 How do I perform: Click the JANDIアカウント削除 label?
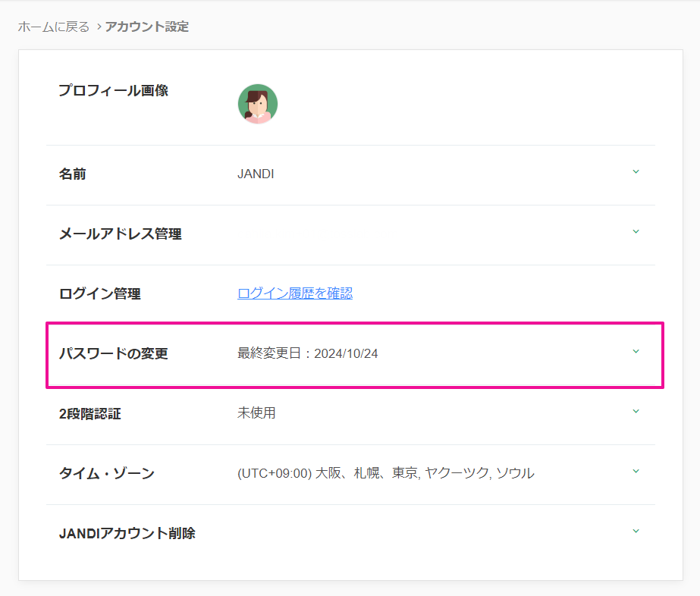(127, 534)
